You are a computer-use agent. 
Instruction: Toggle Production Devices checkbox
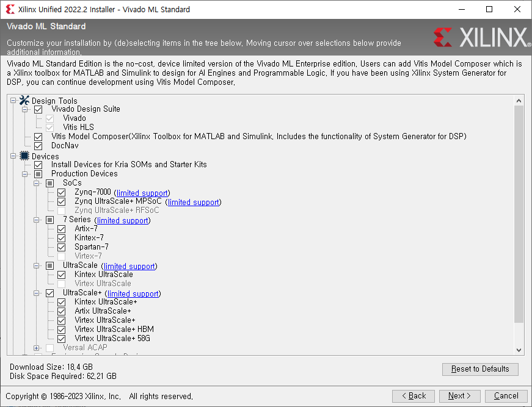coord(38,174)
